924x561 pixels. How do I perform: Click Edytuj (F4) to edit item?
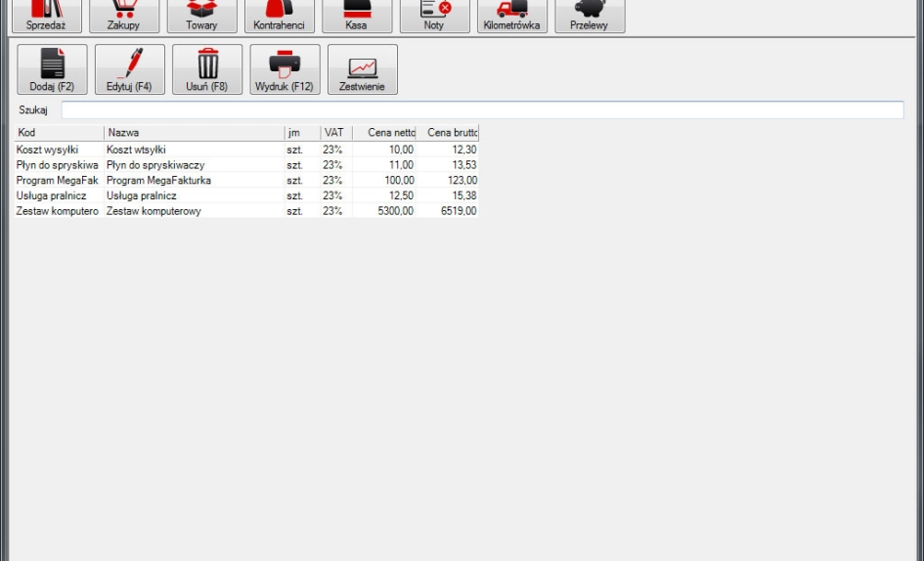click(129, 69)
